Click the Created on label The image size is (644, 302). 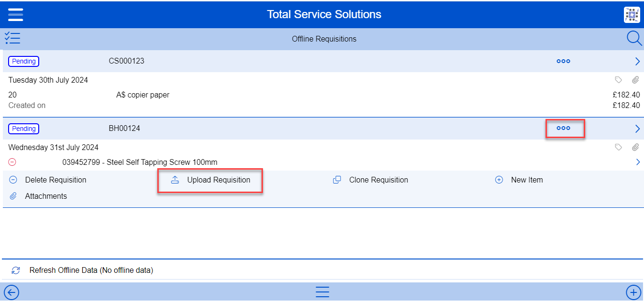coord(27,106)
